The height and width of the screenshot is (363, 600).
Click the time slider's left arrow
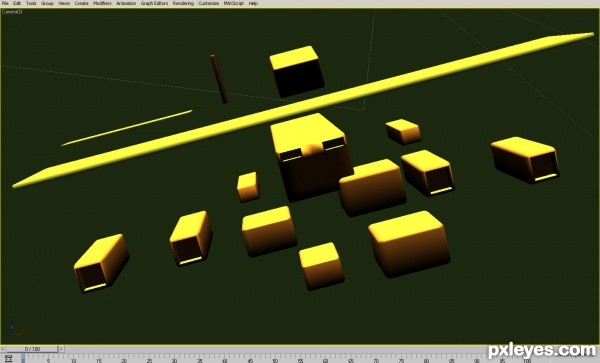point(3,349)
